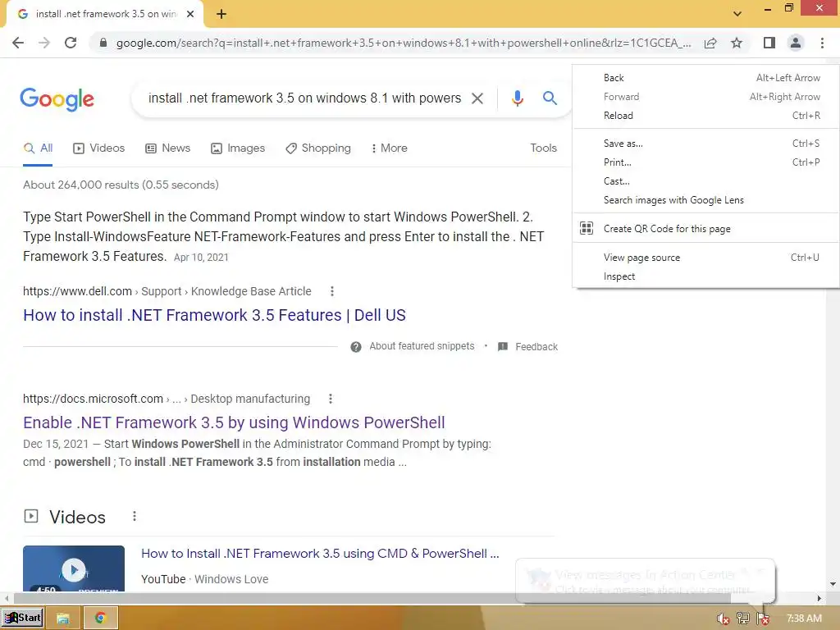Click the vertical scrollbar down arrow
Screen dimensions: 840x630
tap(833, 584)
